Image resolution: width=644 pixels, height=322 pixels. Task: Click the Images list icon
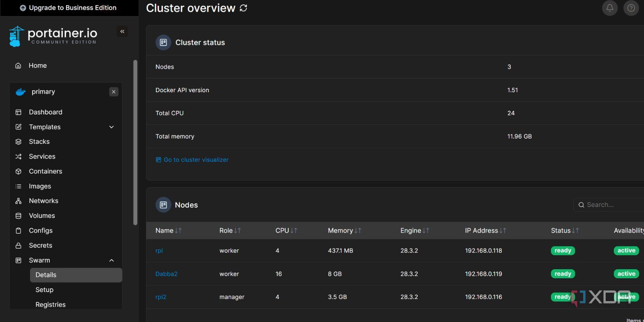point(19,186)
